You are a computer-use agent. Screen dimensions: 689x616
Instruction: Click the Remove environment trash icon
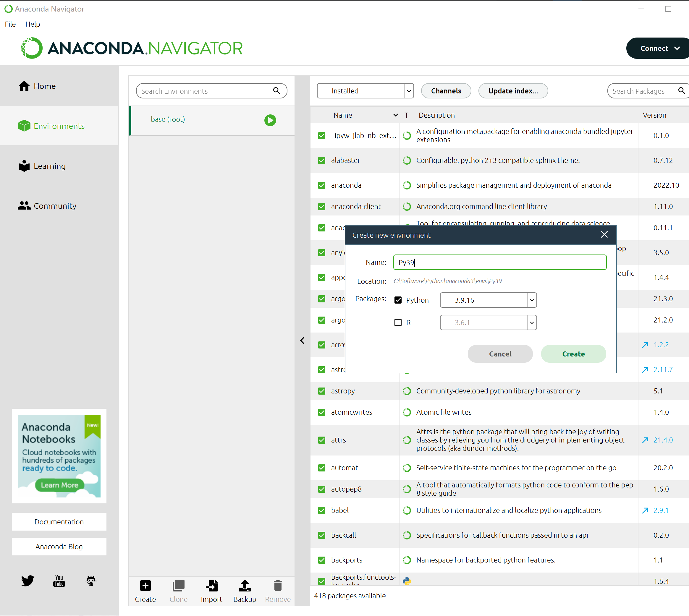coord(278,586)
